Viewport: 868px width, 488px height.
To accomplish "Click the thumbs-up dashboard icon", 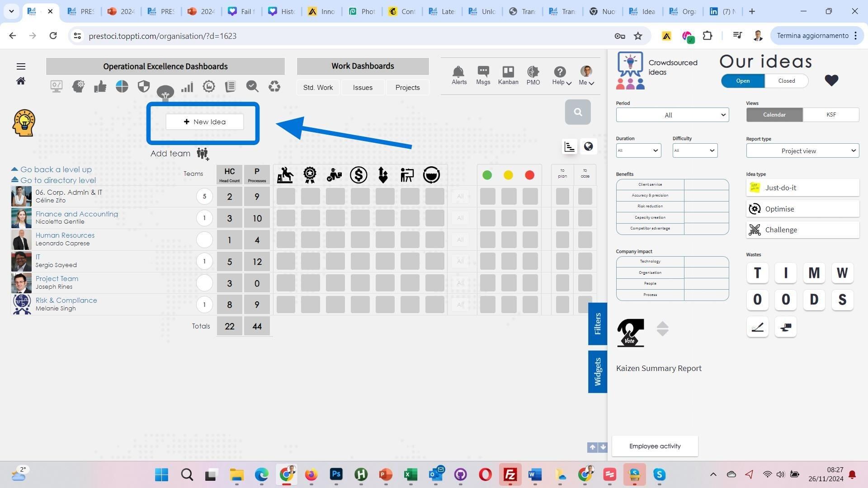I will 100,86.
